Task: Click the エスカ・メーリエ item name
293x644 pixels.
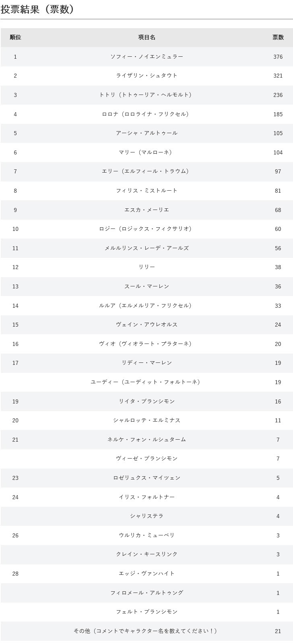Action: pos(147,210)
